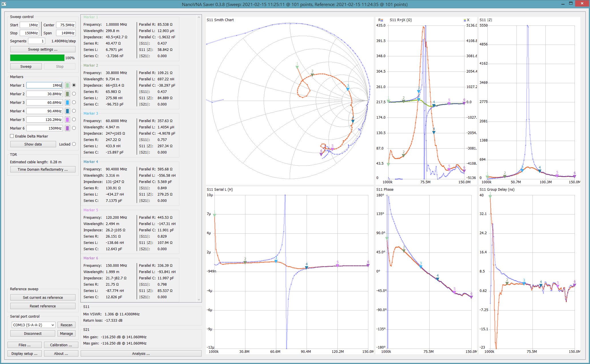This screenshot has width=590, height=364.
Task: Click the Disconnect button
Action: pos(33,333)
